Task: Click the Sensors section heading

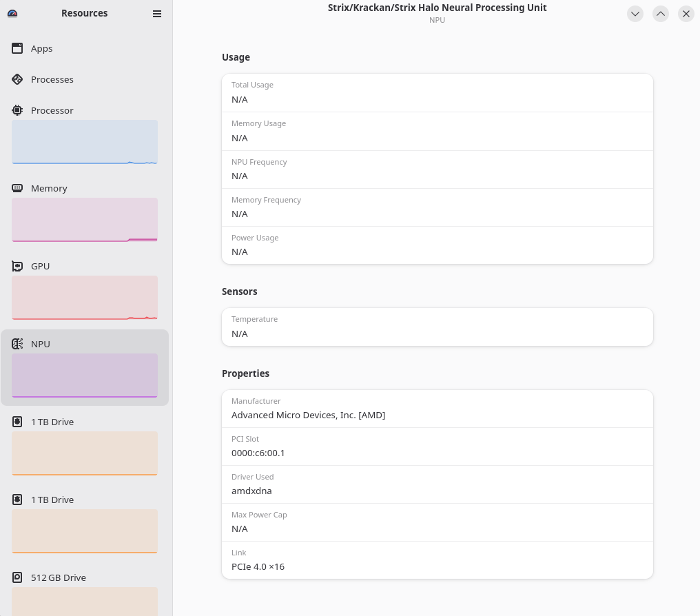Action: point(239,291)
